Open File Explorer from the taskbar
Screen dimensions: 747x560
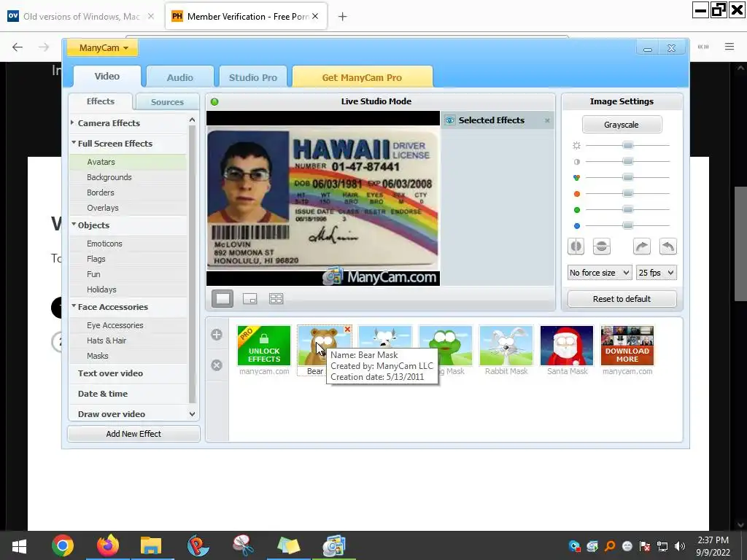(151, 545)
